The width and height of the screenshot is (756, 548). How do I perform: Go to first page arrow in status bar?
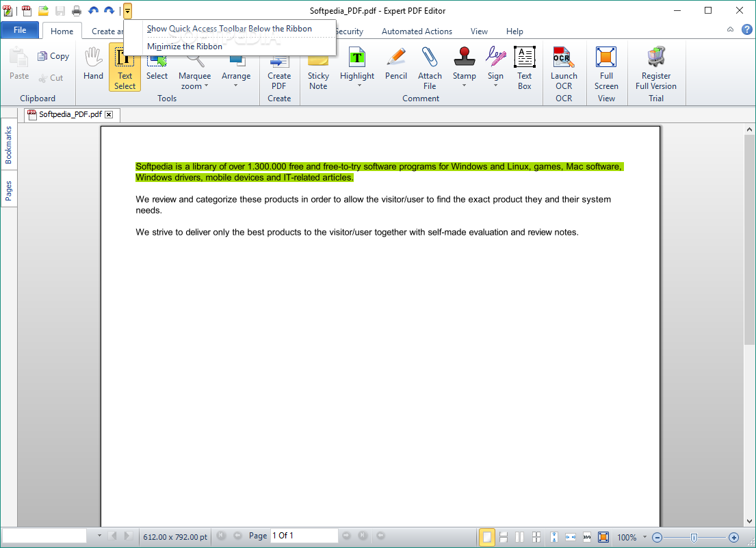click(221, 536)
